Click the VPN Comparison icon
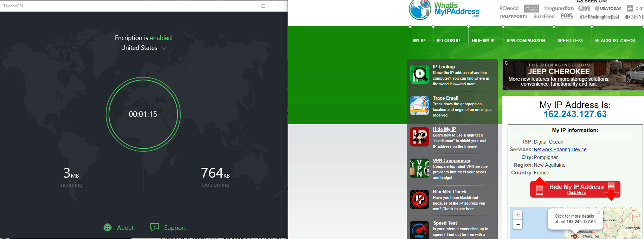The height and width of the screenshot is (239, 644). tap(419, 168)
